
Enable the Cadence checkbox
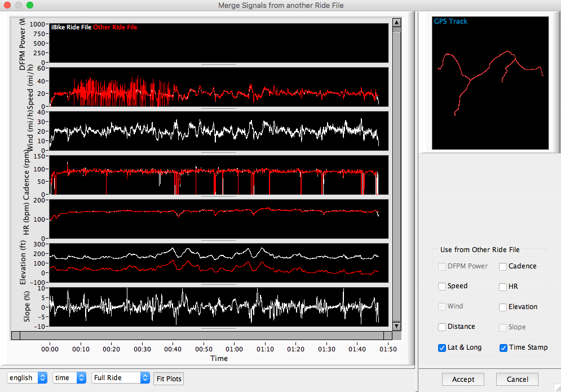click(x=503, y=266)
